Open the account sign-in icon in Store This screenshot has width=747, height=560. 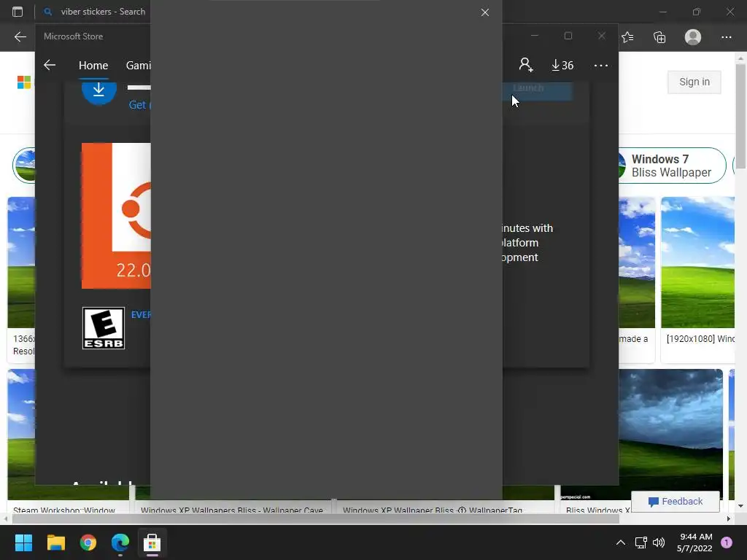526,65
